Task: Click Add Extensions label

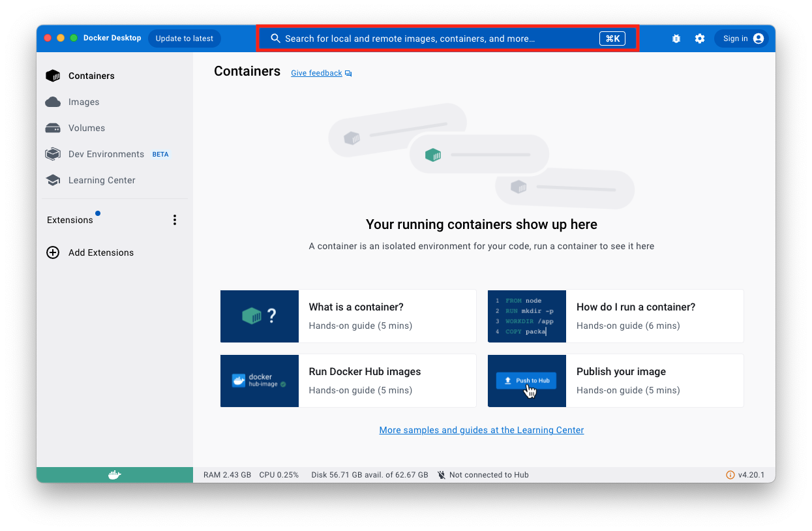Action: (101, 252)
